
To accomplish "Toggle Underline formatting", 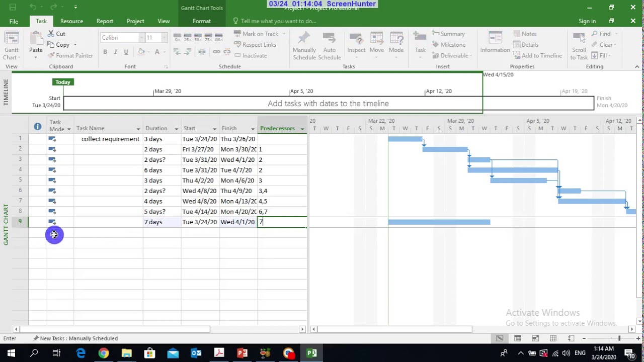I will tap(126, 52).
